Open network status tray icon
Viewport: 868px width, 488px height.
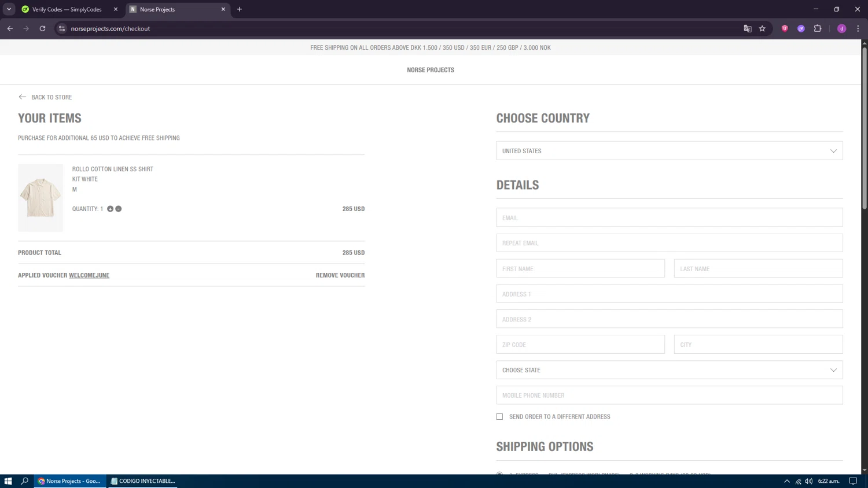tap(798, 481)
